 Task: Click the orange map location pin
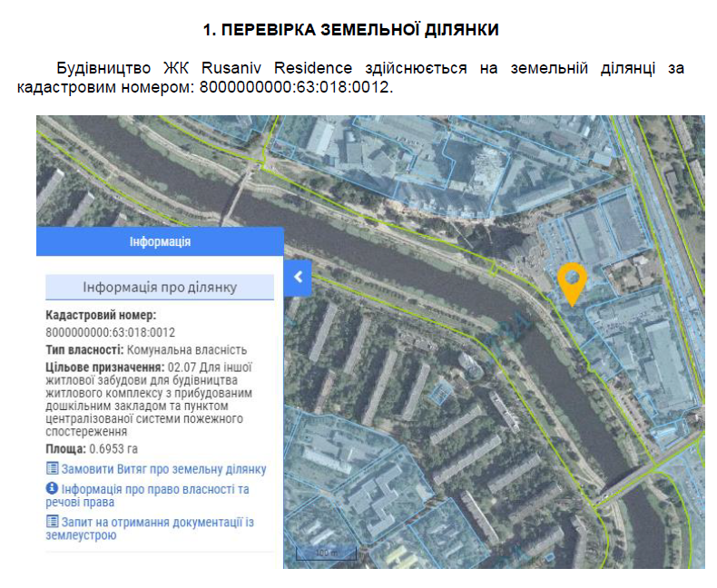coord(572,284)
